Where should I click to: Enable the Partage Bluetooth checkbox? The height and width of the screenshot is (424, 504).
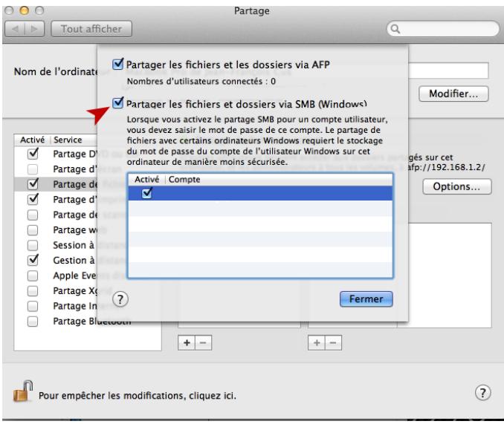pos(33,322)
